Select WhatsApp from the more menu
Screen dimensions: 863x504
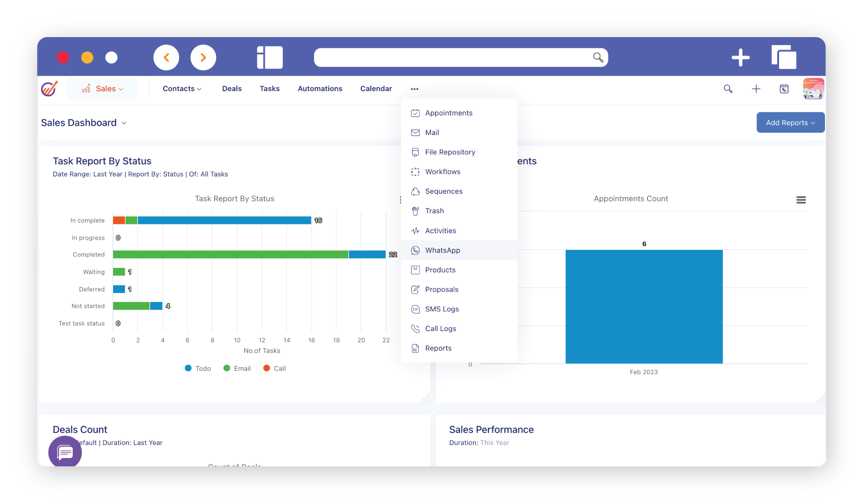(x=442, y=250)
